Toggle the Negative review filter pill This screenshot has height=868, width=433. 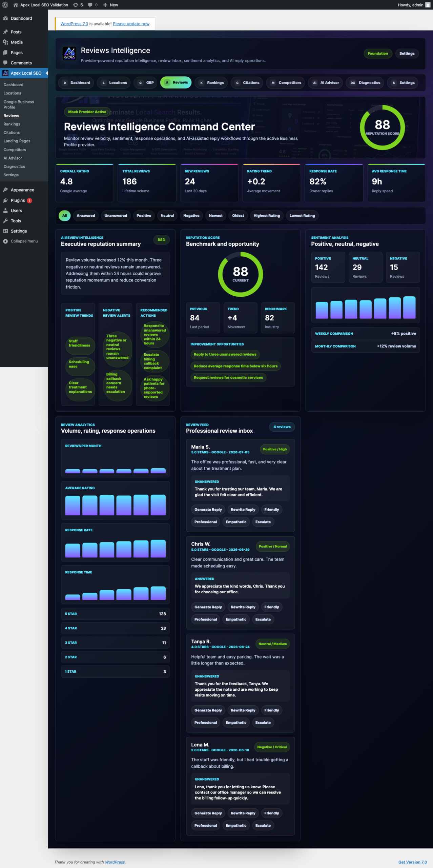(191, 216)
